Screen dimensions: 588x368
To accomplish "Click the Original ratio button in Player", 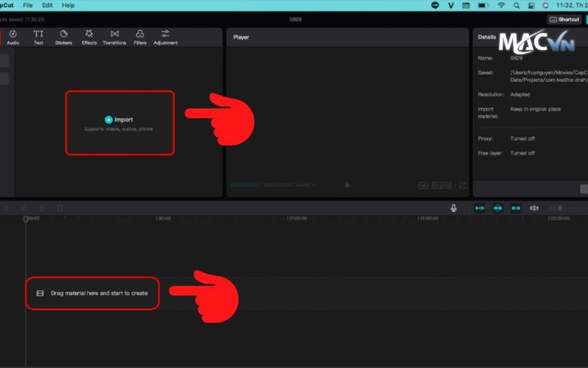I will 442,185.
